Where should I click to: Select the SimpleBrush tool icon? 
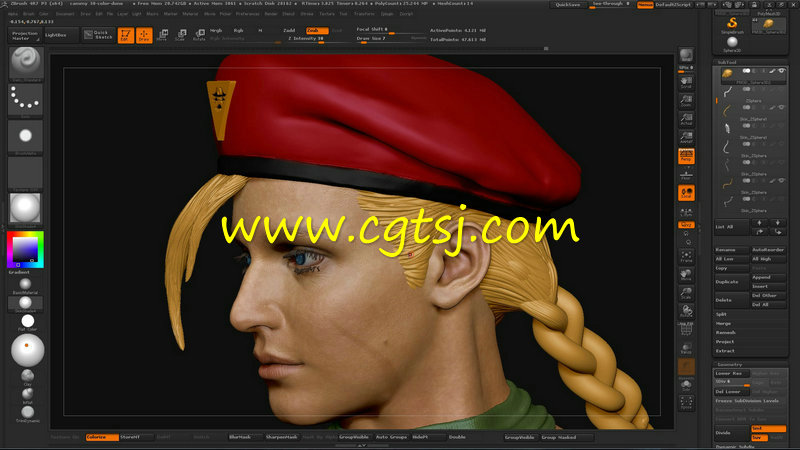[x=732, y=24]
